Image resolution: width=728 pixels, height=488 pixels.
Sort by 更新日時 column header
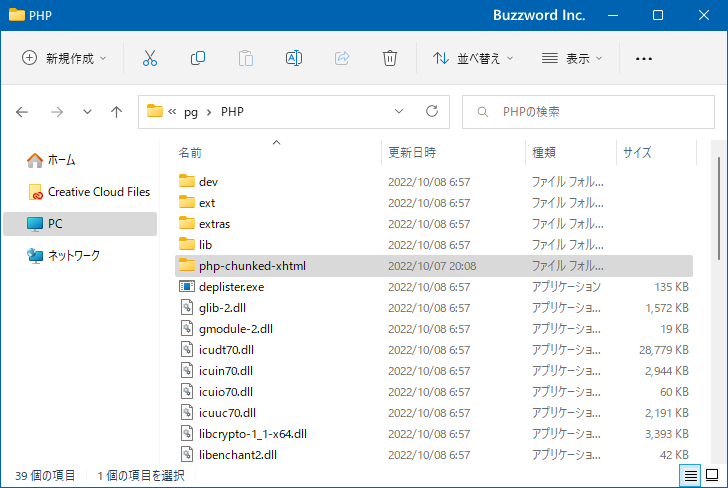(453, 152)
